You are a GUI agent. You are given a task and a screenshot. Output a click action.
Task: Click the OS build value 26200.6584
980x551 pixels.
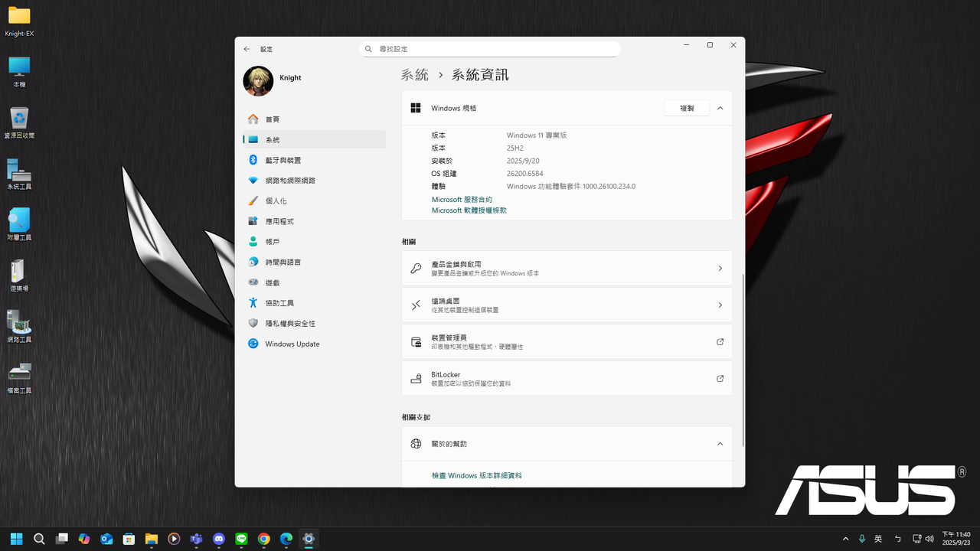[525, 174]
